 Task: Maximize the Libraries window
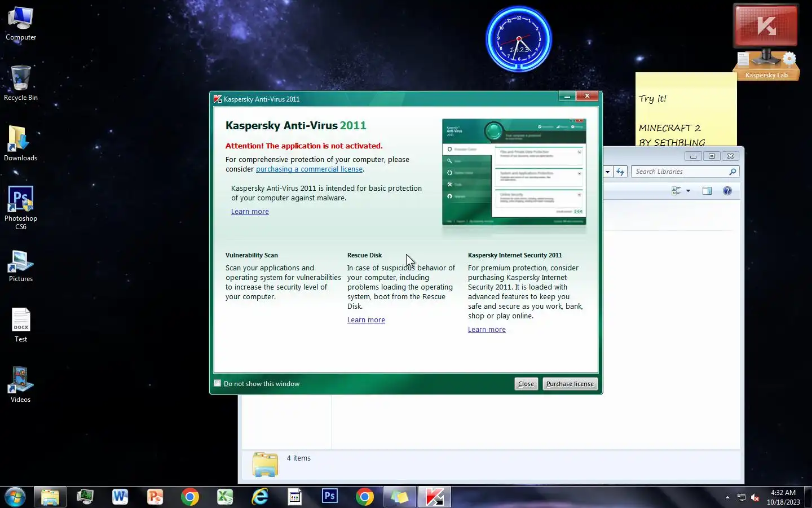tap(712, 156)
